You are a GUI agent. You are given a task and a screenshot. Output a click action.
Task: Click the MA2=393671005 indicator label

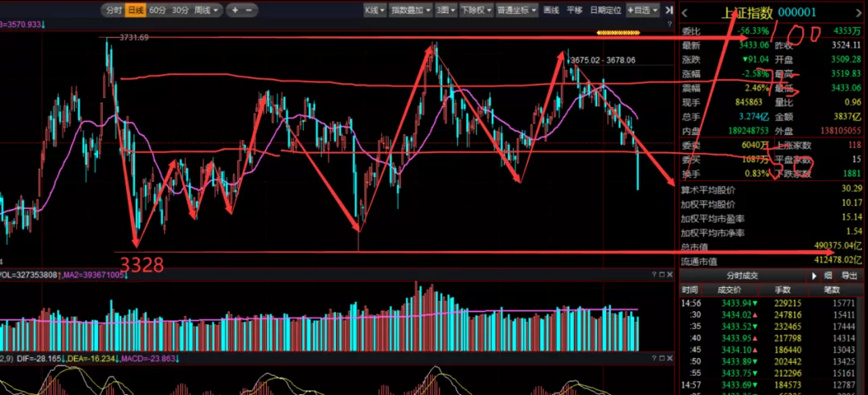pos(93,275)
